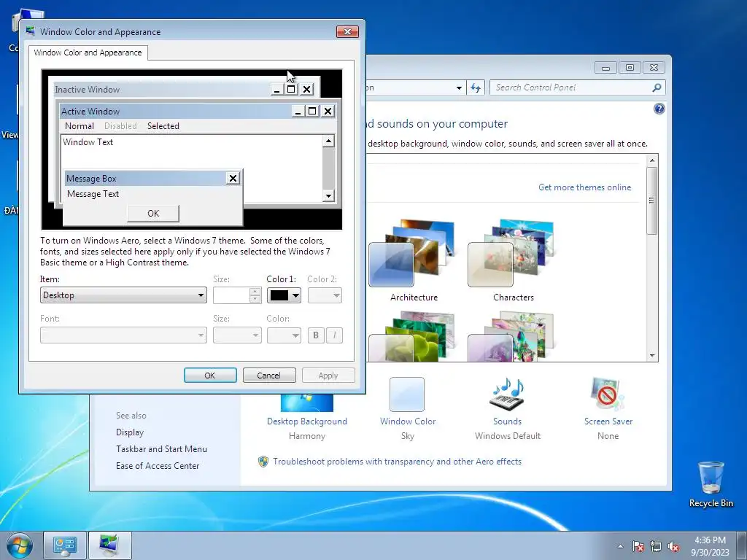Viewport: 747px width, 560px height.
Task: Open Taskbar and Start Menu link
Action: 161,449
